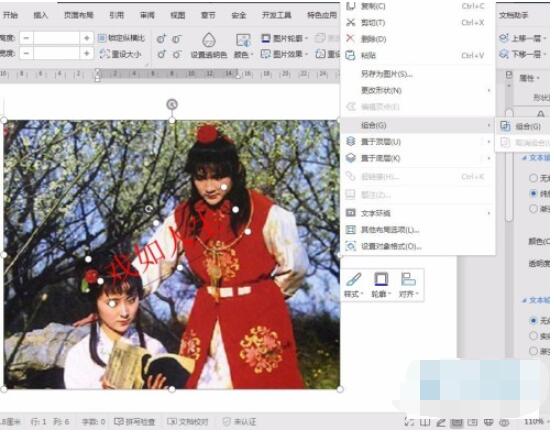Click the width minus stepper button
Image resolution: width=554 pixels, height=432 pixels.
[26, 53]
